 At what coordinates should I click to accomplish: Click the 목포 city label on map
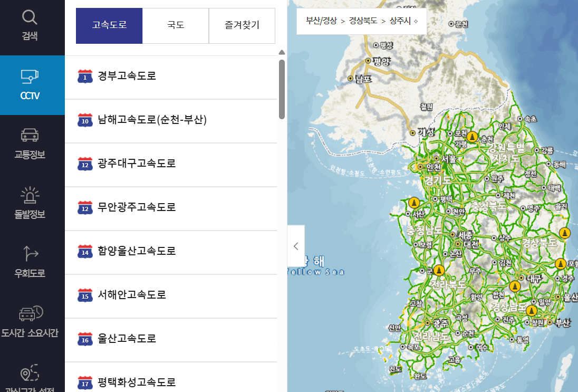413,347
